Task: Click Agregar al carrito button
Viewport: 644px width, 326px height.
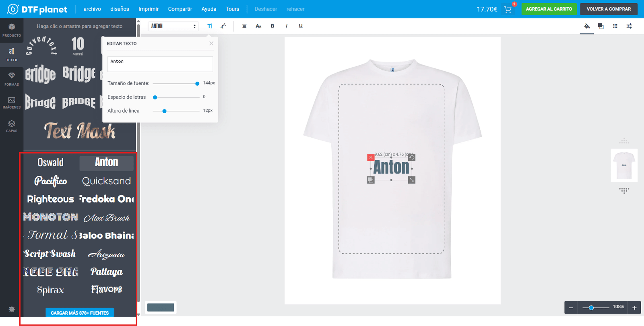Action: pos(549,9)
